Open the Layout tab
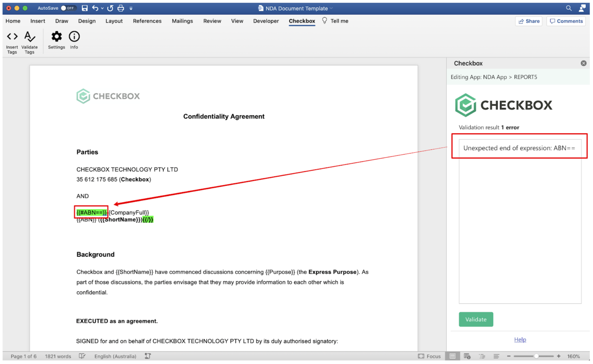 [x=114, y=21]
